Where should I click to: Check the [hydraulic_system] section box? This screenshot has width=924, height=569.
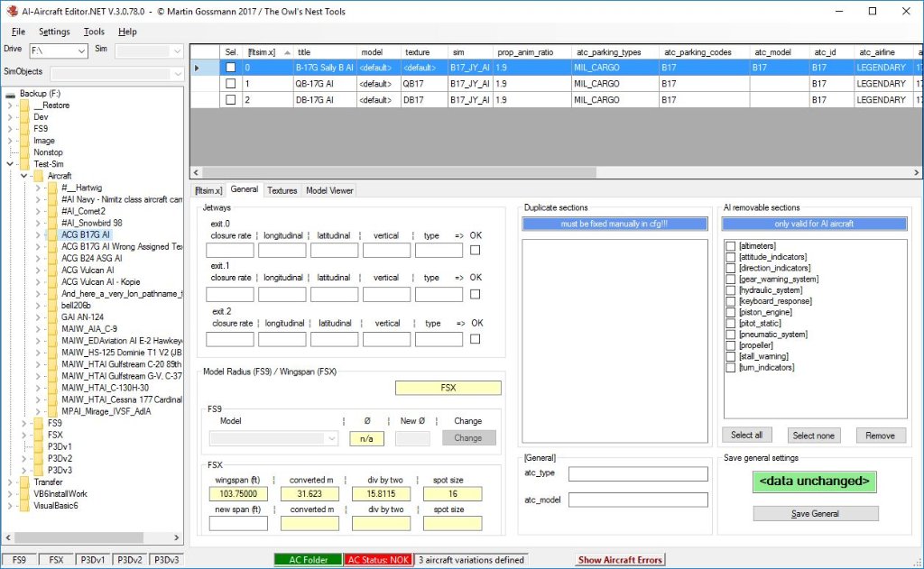[x=731, y=289]
